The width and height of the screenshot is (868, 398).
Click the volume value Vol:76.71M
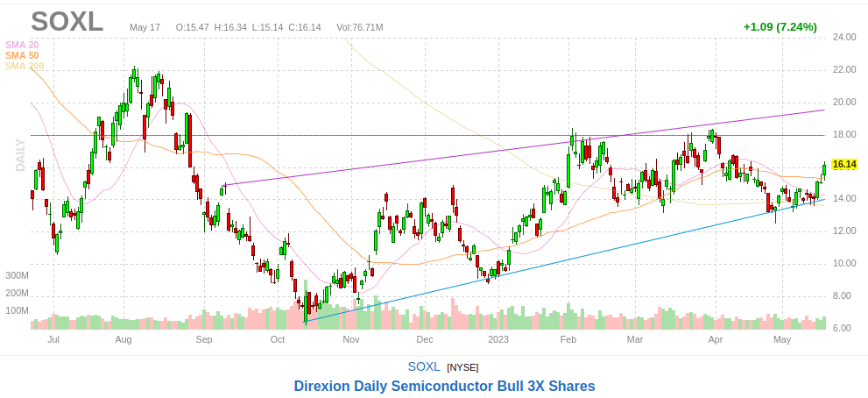[x=360, y=27]
